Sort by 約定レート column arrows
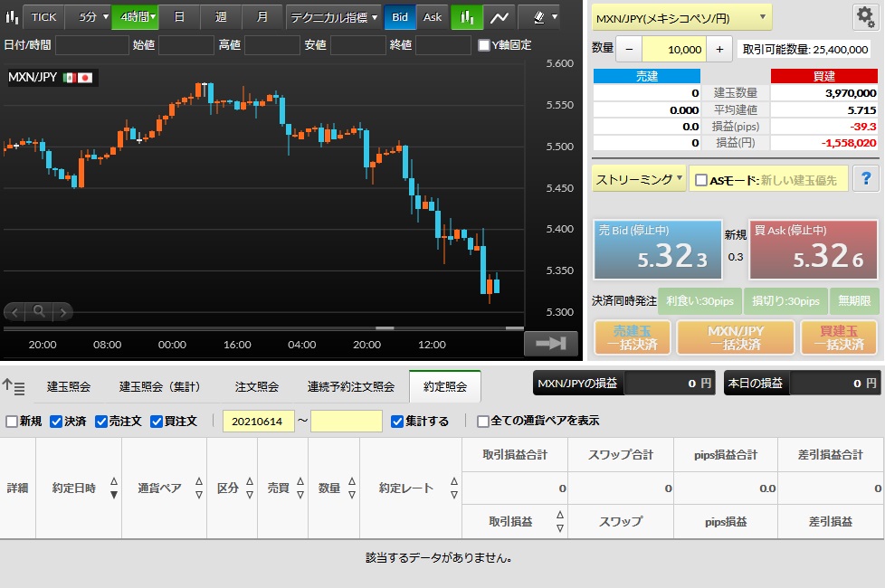885x588 pixels. [454, 488]
